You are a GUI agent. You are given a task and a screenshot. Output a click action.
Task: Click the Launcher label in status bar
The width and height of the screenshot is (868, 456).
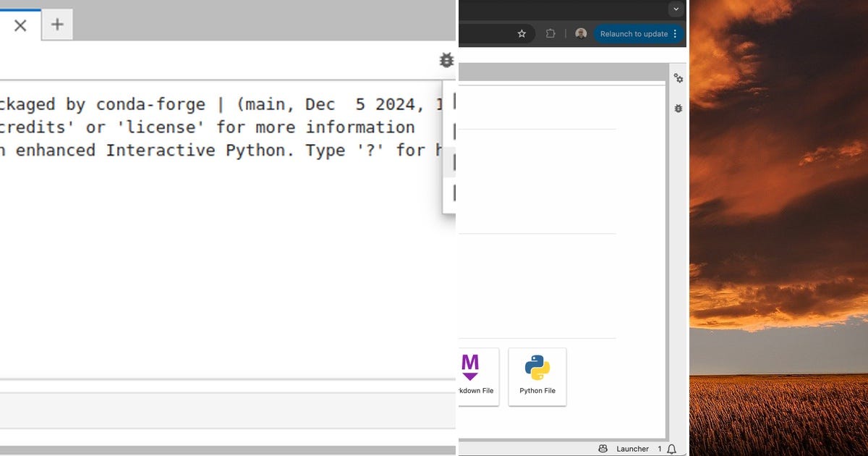coord(633,449)
